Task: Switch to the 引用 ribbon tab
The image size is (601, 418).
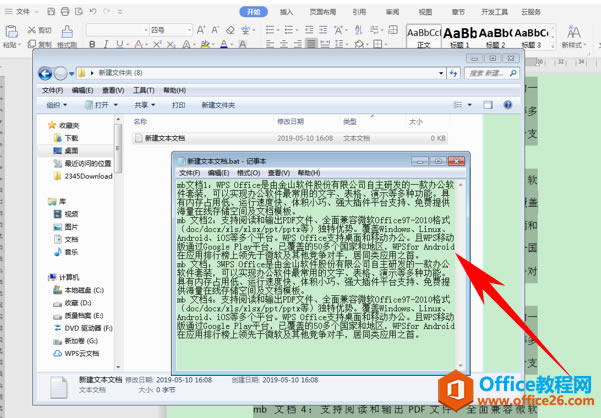Action: (x=359, y=12)
